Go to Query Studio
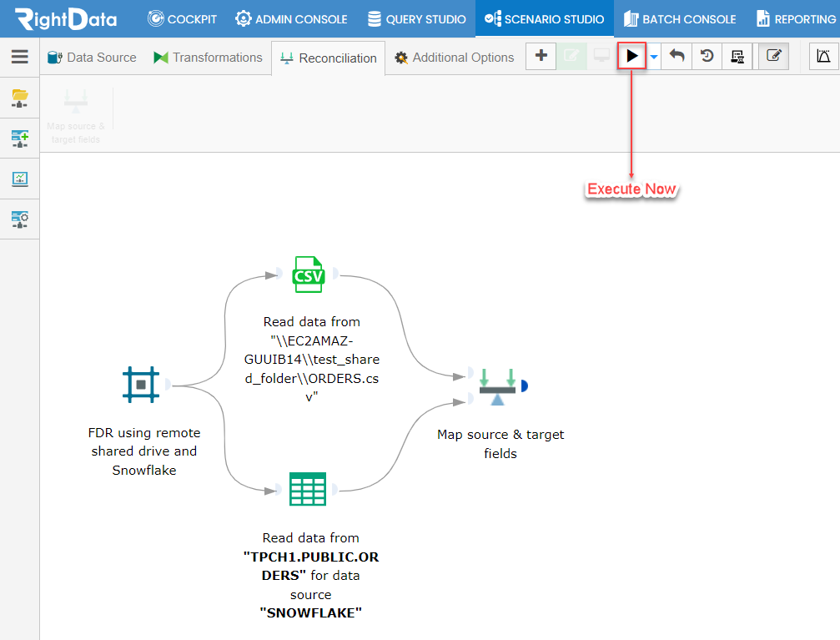840x640 pixels. (x=416, y=19)
